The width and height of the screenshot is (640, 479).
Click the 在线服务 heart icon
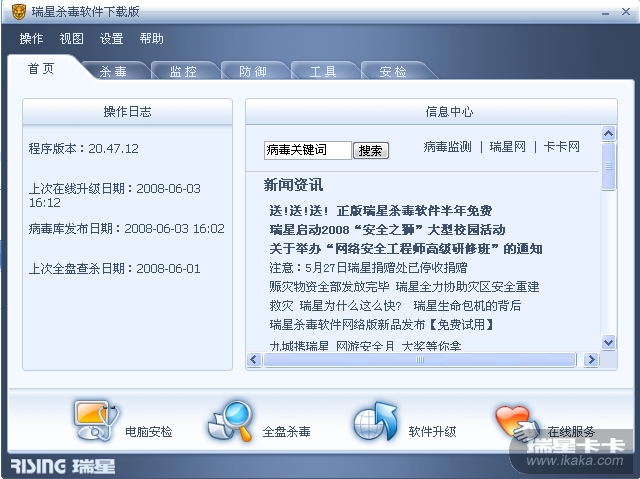pos(517,423)
